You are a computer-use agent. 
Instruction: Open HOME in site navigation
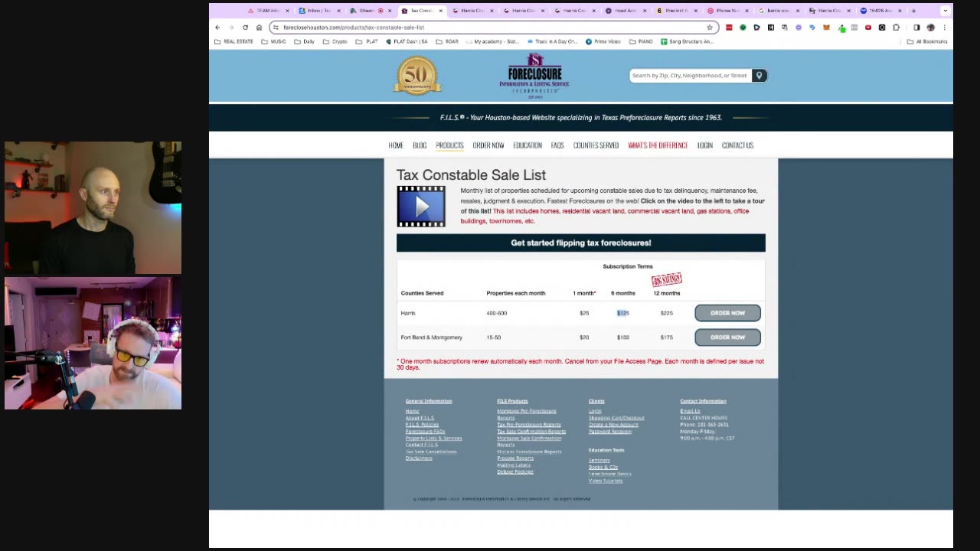396,145
